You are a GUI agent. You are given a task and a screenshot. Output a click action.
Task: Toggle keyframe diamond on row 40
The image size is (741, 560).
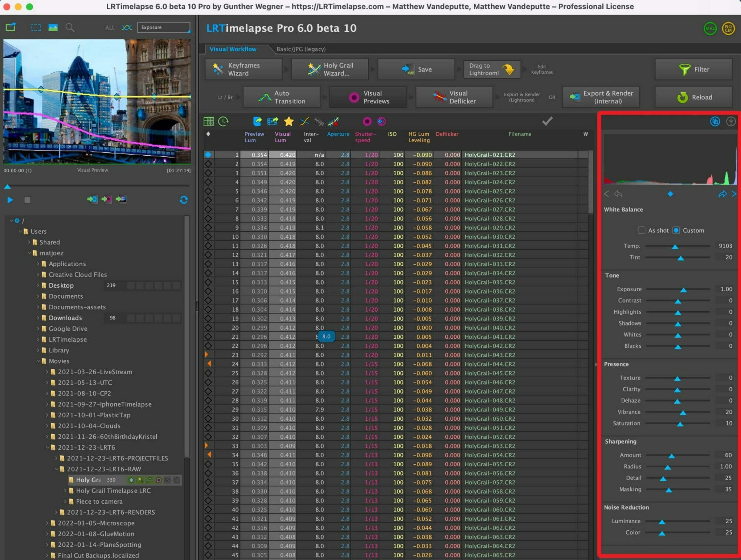[208, 510]
